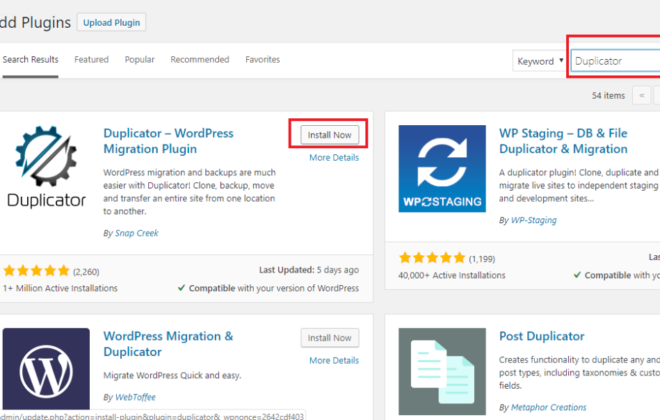Visit author Metaphor Creations' page
The image size is (660, 420).
point(548,407)
